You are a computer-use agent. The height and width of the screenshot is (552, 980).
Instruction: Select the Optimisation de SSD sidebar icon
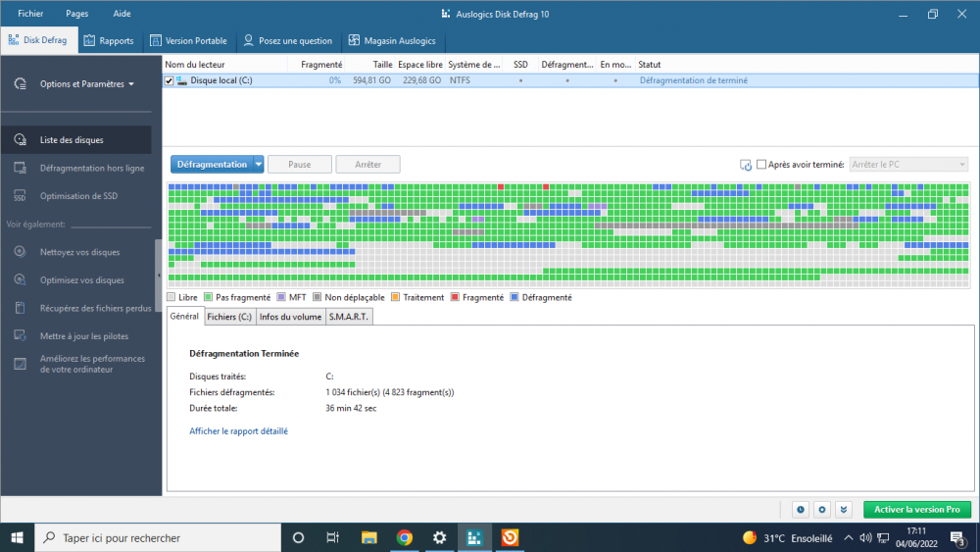pyautogui.click(x=20, y=196)
